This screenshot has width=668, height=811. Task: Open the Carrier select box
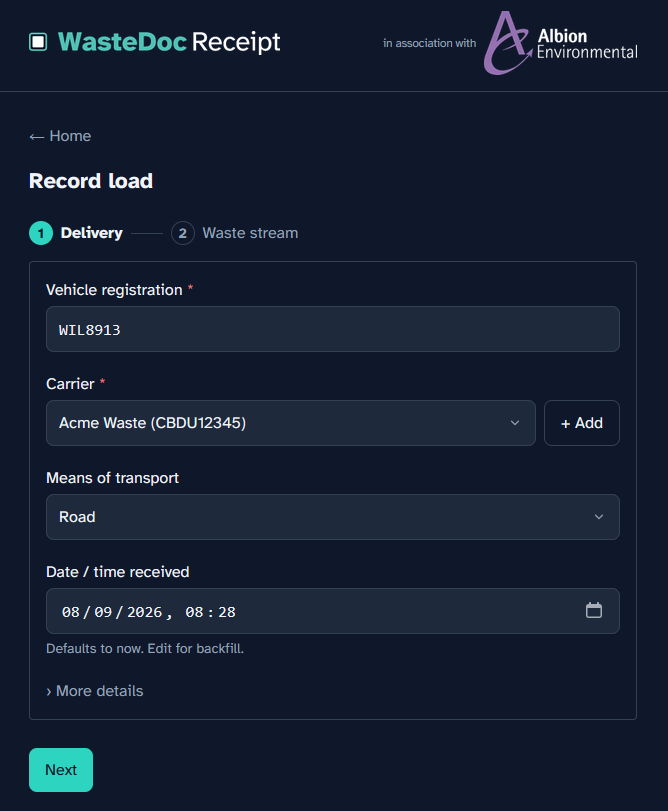pos(291,423)
